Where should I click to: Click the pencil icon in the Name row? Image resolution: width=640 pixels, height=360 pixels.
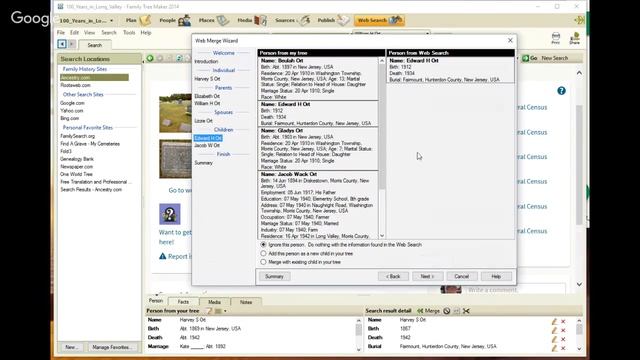click(554, 321)
